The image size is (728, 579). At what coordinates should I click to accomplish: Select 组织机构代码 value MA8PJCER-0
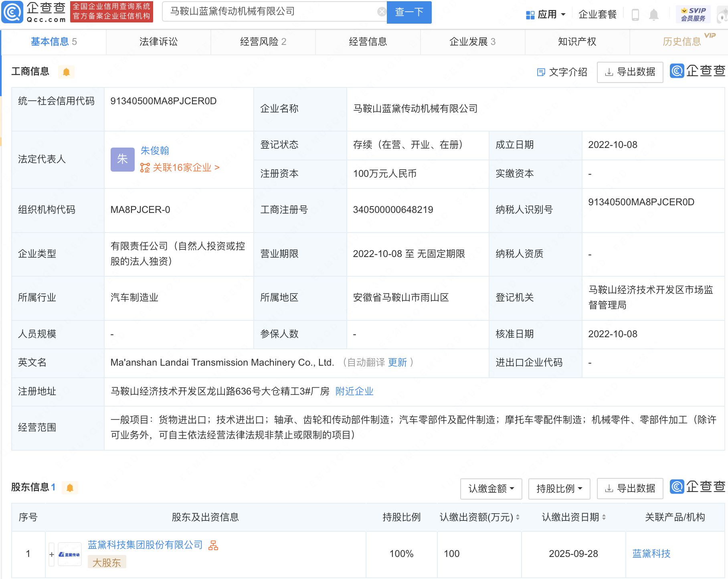(x=140, y=210)
